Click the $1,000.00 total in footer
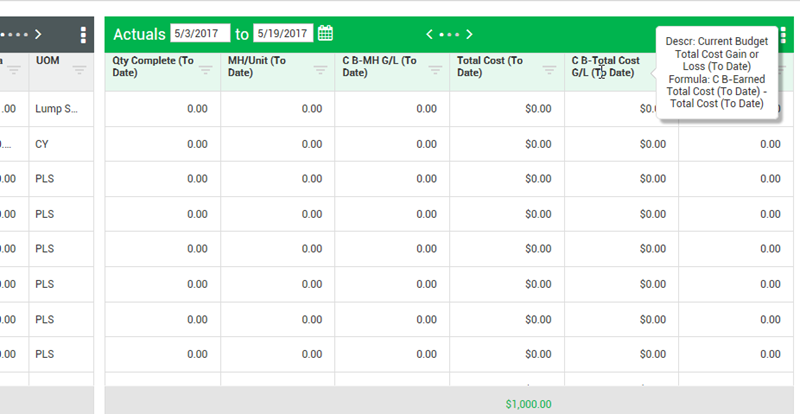Viewport: 800px width, 414px height. pos(528,403)
